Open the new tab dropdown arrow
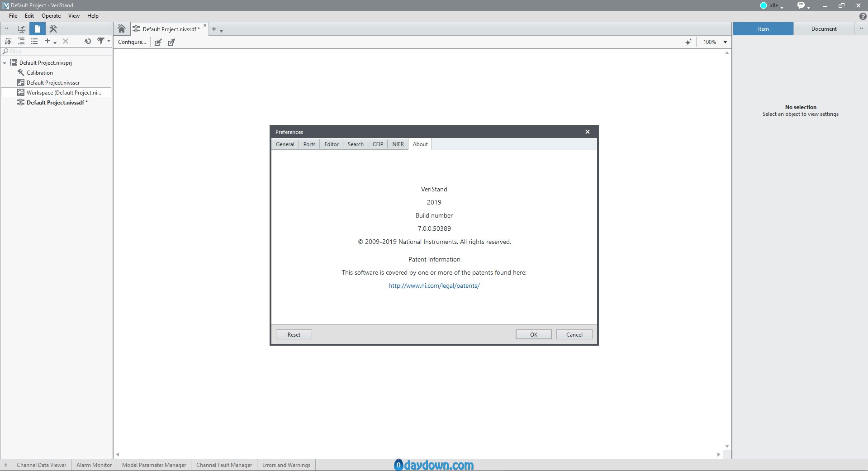This screenshot has width=868, height=471. click(221, 31)
